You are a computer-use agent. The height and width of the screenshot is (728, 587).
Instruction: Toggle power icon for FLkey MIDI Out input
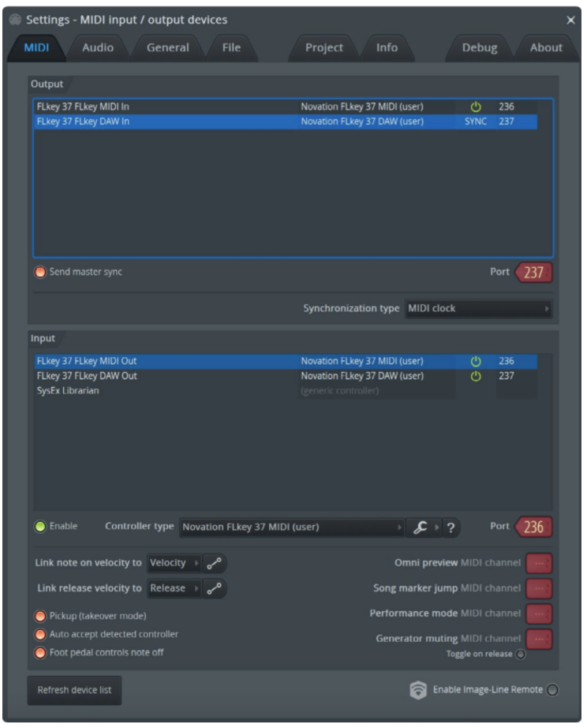click(x=475, y=362)
